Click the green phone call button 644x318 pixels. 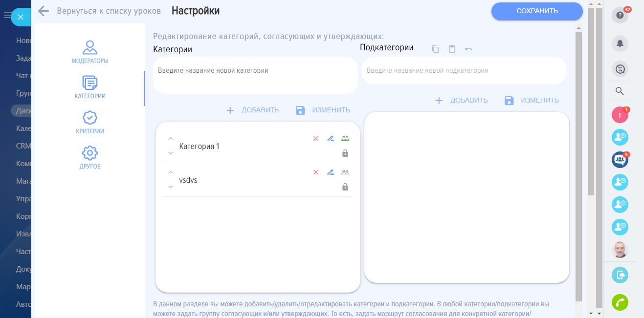(620, 302)
